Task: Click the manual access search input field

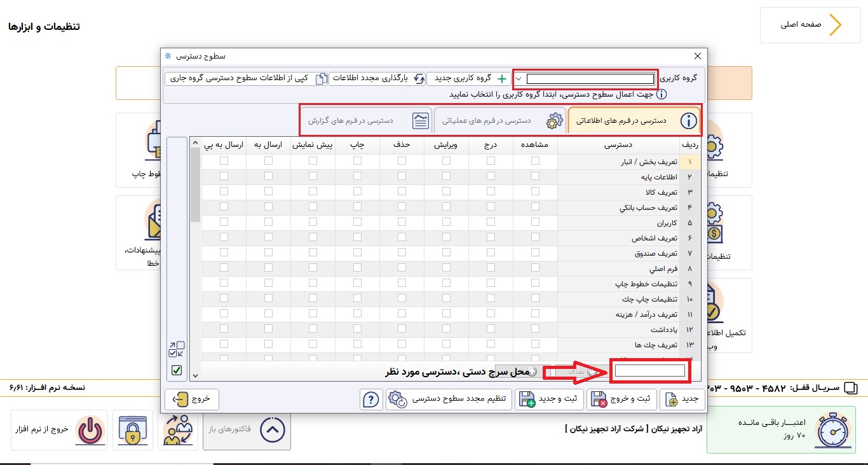Action: click(649, 370)
